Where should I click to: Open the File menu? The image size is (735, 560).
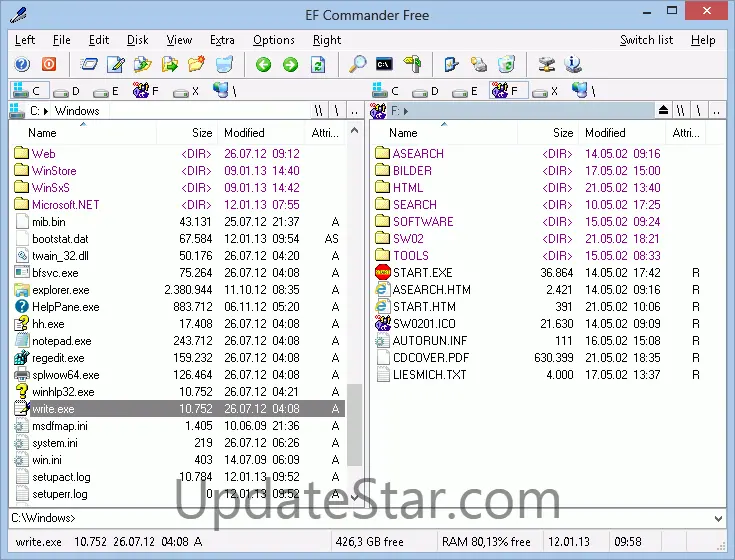point(61,40)
